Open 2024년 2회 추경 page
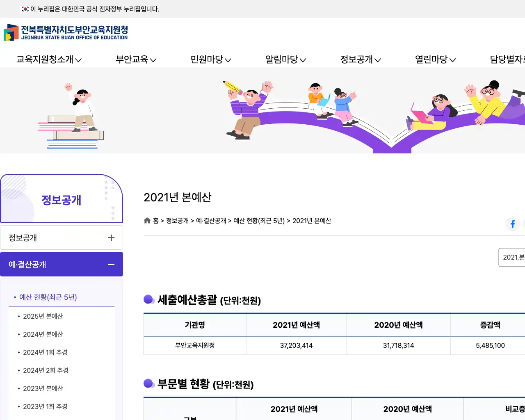 [x=46, y=370]
